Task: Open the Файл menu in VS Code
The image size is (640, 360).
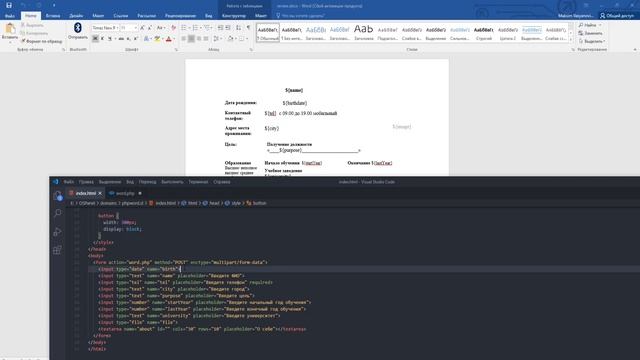Action: [69, 182]
